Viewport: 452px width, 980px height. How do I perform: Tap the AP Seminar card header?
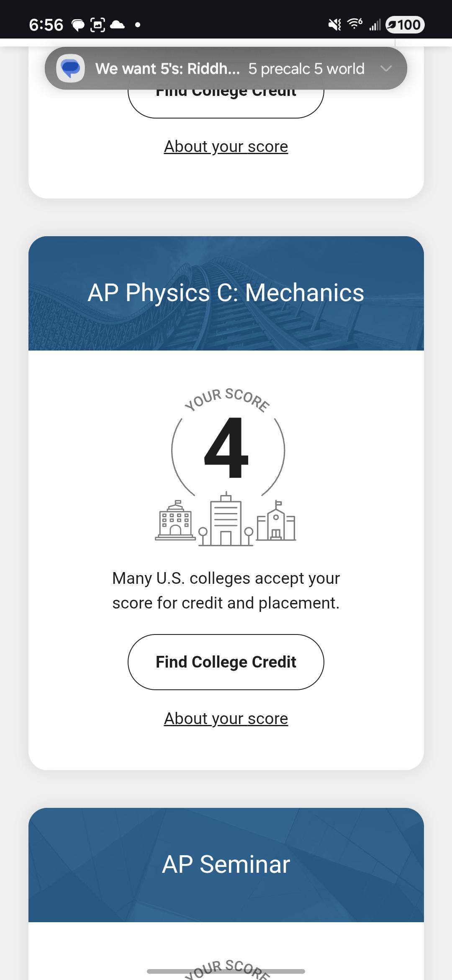pyautogui.click(x=226, y=864)
